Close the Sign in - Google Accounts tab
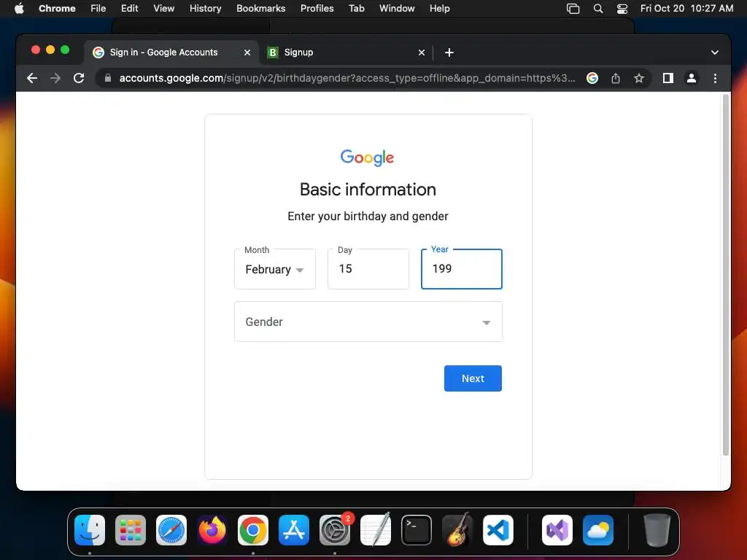 click(247, 52)
